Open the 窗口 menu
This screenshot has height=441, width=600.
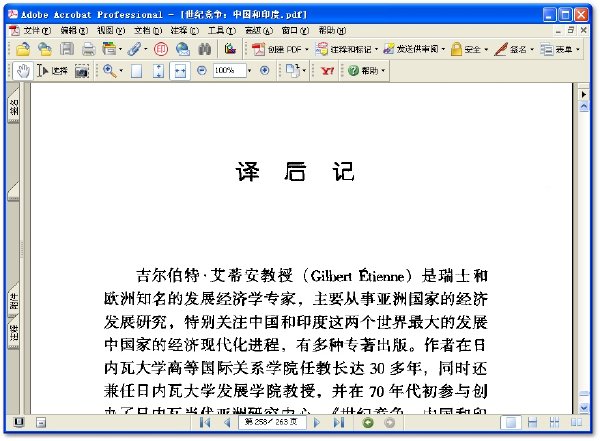coord(295,30)
